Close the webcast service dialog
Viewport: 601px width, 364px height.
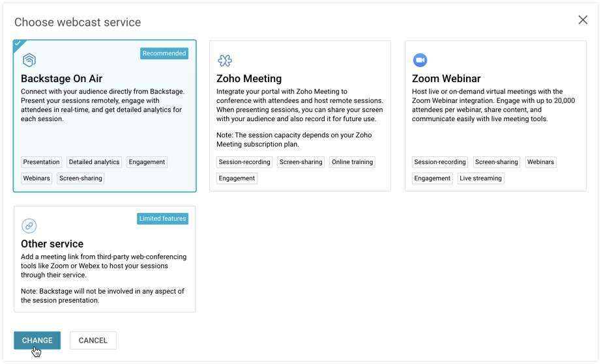click(x=583, y=20)
